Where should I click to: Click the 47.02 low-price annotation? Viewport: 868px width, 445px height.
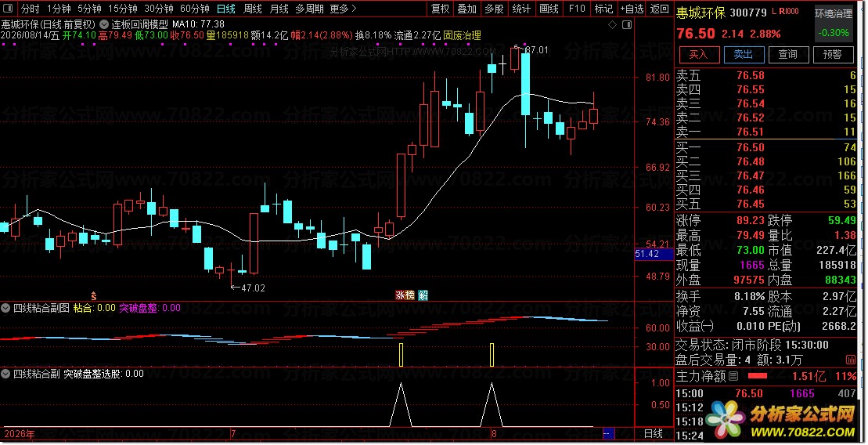pos(253,288)
